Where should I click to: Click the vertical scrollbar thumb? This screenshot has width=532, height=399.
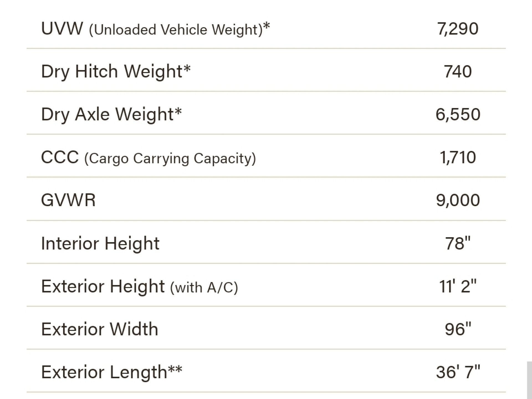click(529, 380)
